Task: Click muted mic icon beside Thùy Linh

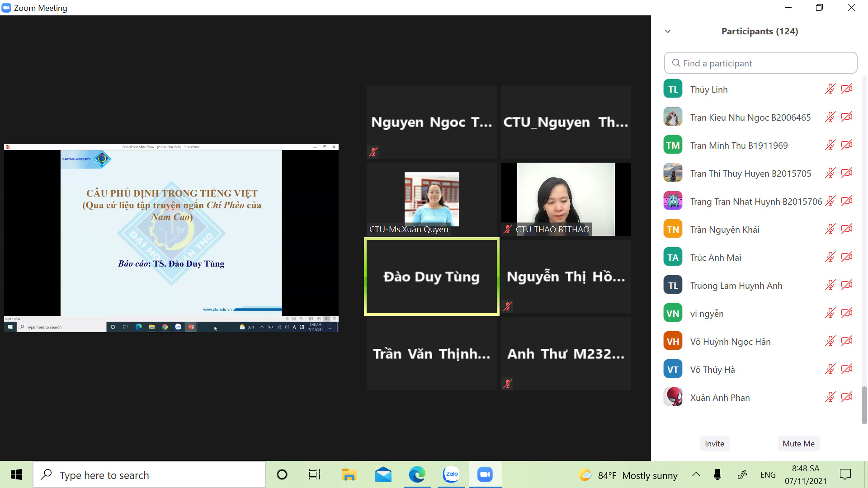Action: [x=830, y=89]
